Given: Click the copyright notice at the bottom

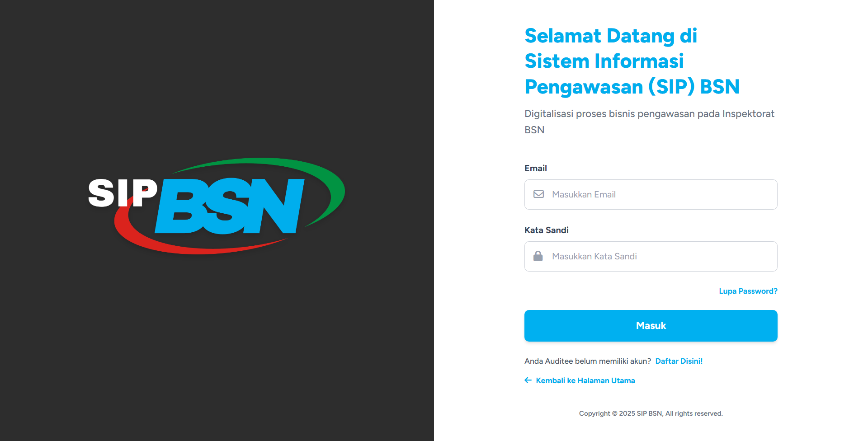Looking at the screenshot, I should click(x=651, y=413).
